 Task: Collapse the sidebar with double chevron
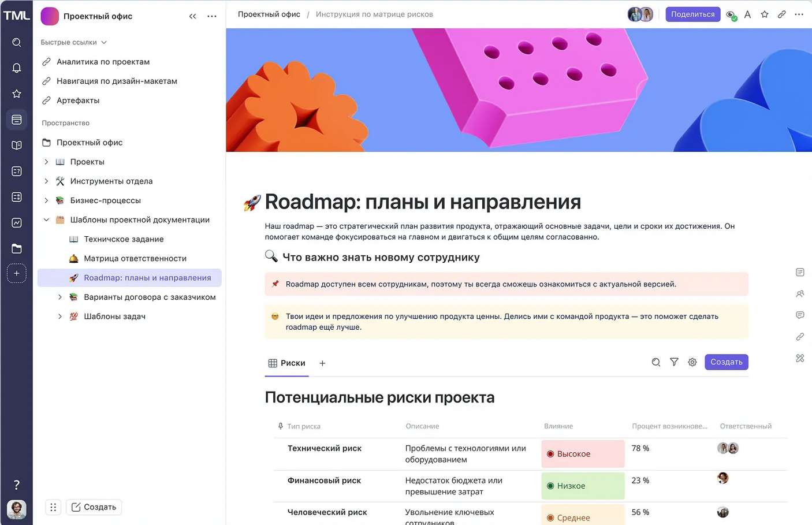[192, 16]
